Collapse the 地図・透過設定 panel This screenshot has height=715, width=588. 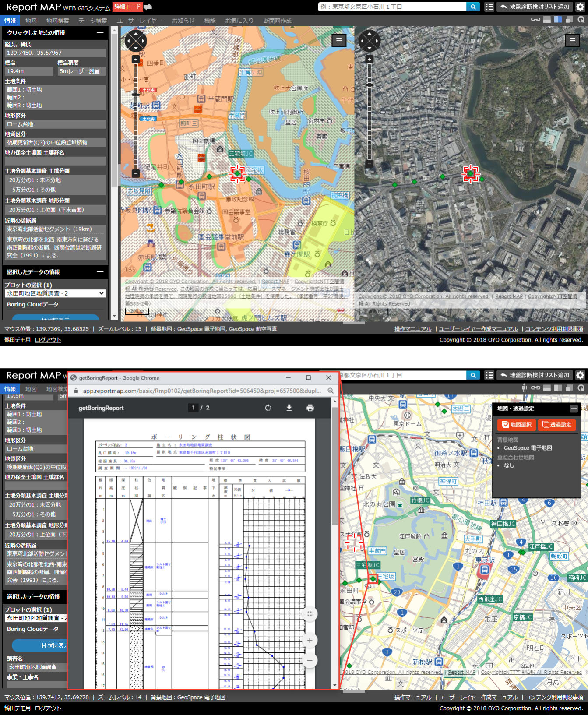[574, 409]
